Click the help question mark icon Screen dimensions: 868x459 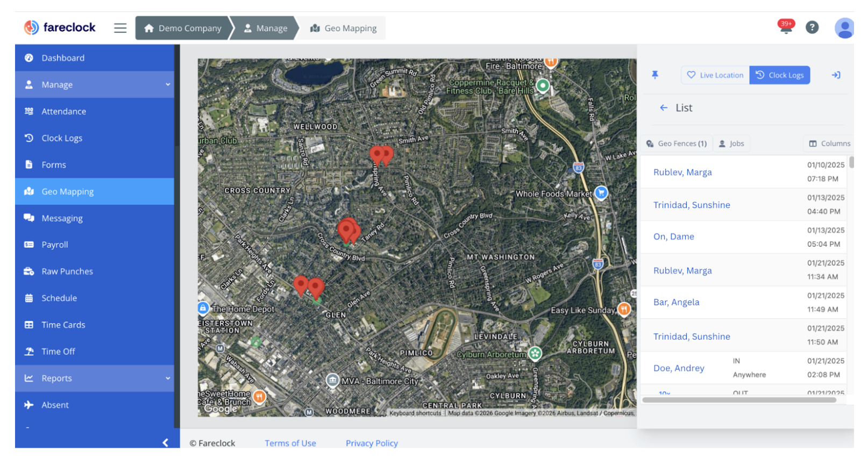coord(812,27)
